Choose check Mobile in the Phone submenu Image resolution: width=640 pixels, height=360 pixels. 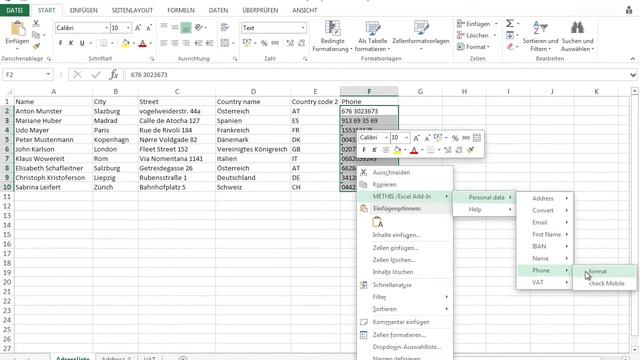604,283
